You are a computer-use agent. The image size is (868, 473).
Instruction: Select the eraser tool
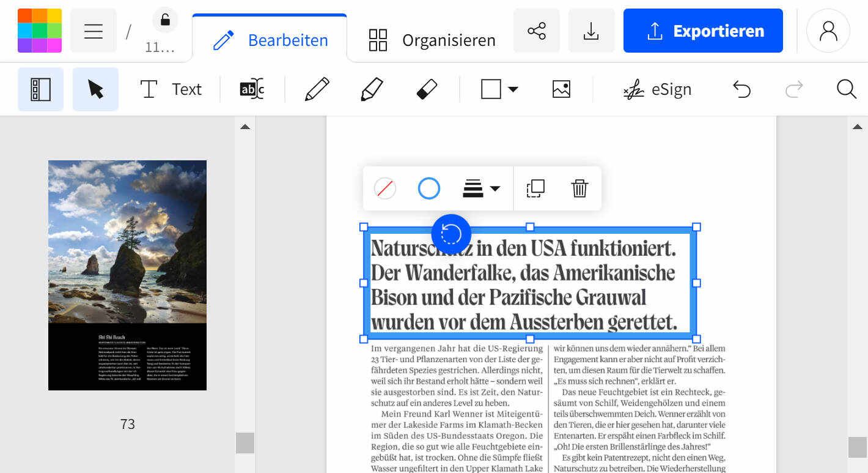427,89
